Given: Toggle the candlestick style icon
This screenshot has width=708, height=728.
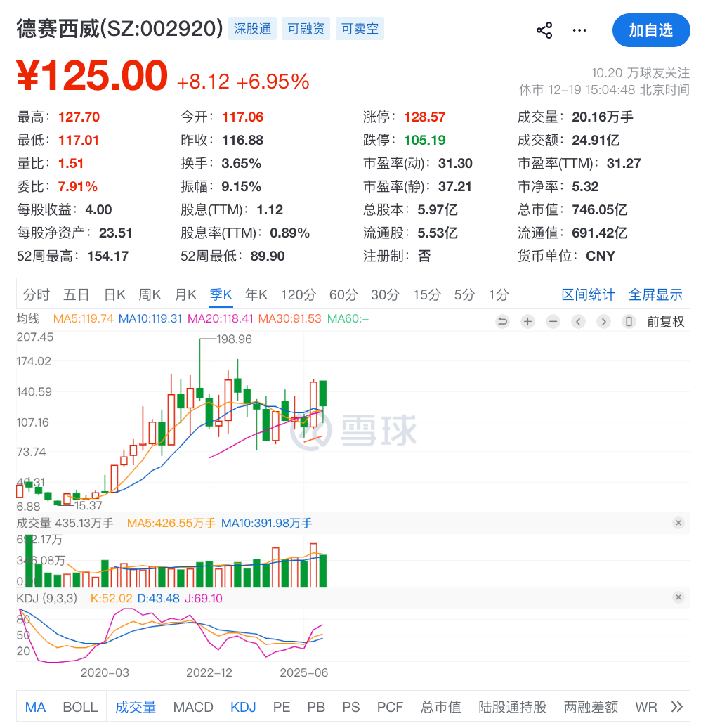Looking at the screenshot, I should tap(629, 321).
